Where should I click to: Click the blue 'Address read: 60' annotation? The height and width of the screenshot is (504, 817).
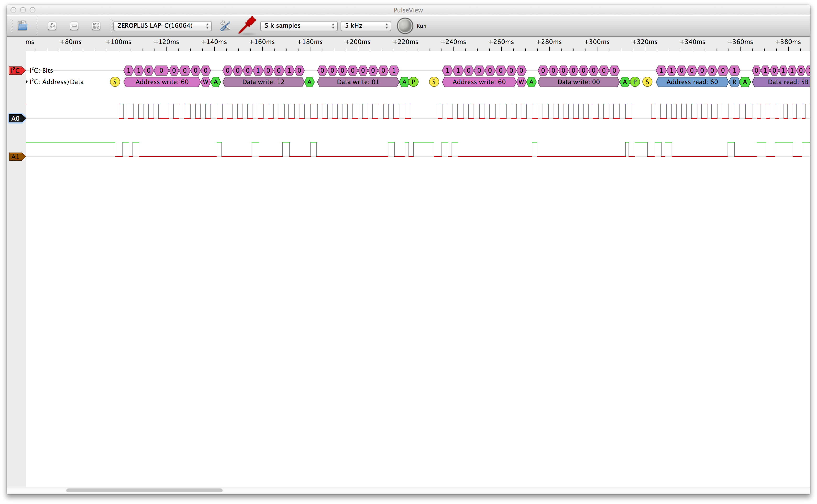pyautogui.click(x=692, y=82)
